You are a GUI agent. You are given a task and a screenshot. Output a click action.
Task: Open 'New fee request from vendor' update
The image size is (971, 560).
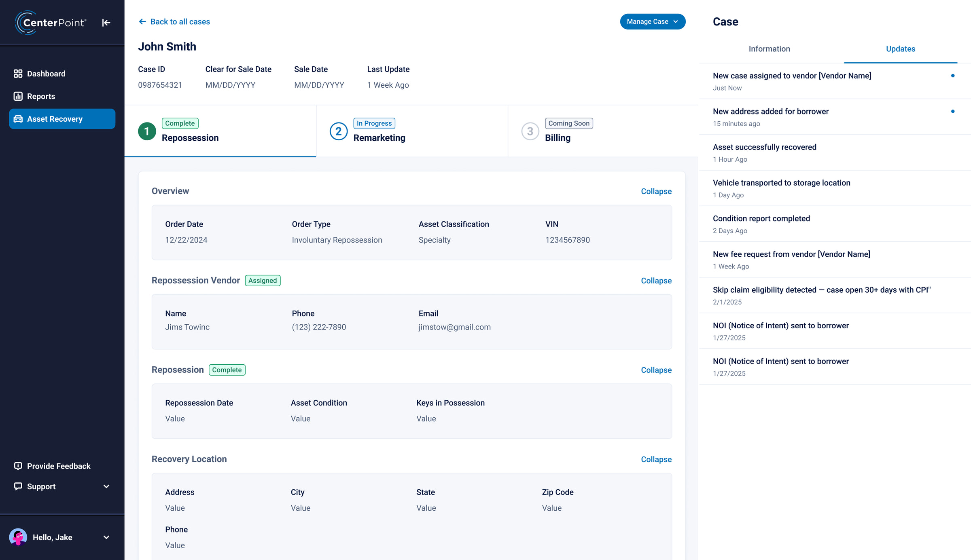coord(835,260)
